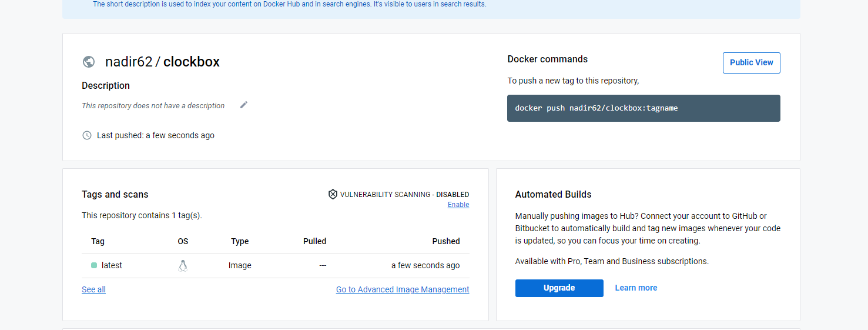Click the Upgrade button
Image resolution: width=868 pixels, height=330 pixels.
[x=559, y=288]
